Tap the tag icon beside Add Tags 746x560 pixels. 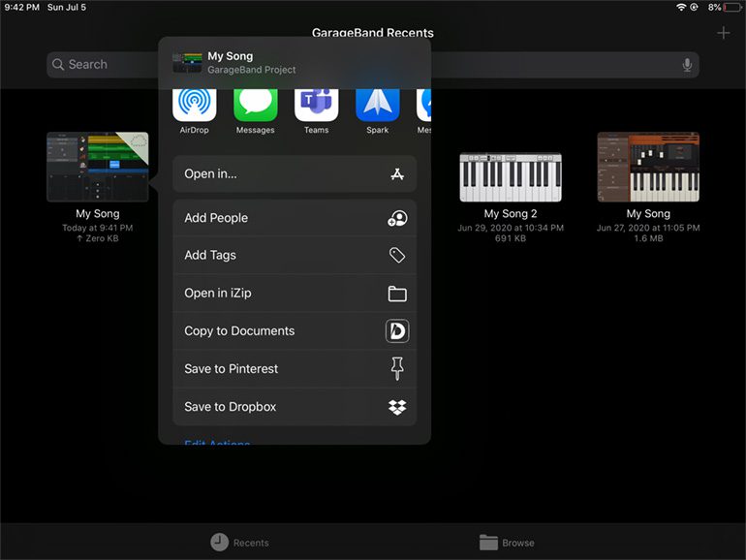397,256
